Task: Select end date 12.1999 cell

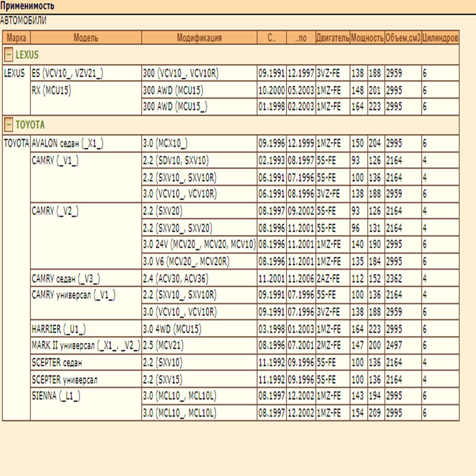Action: click(x=301, y=143)
